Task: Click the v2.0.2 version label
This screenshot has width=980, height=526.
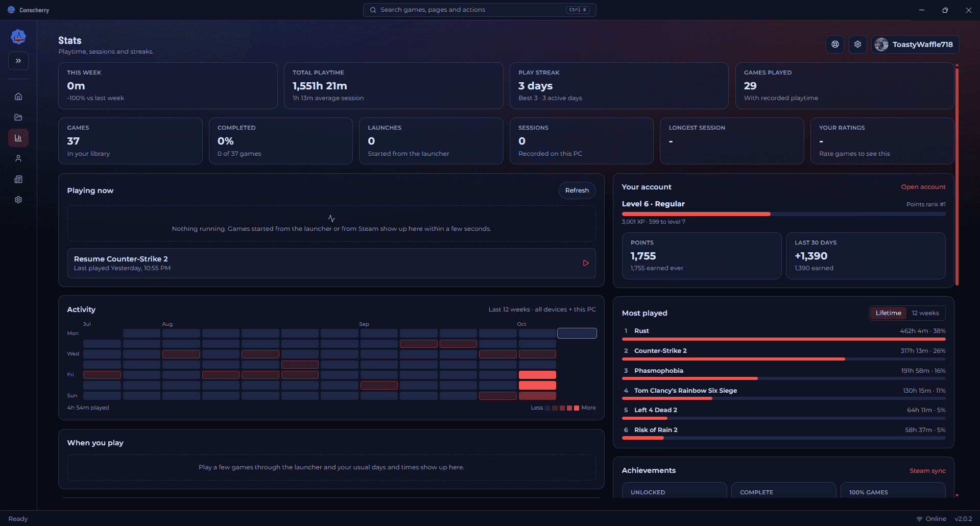Action: pos(963,519)
